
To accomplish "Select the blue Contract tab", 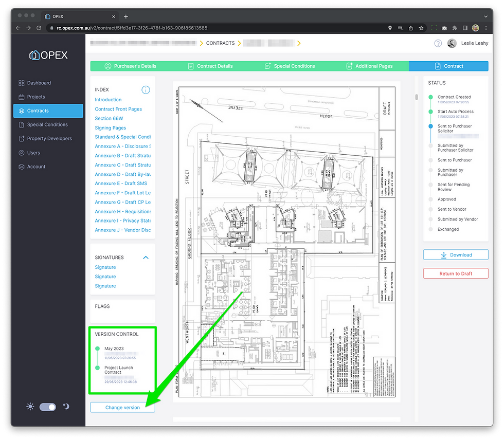I will pyautogui.click(x=448, y=66).
